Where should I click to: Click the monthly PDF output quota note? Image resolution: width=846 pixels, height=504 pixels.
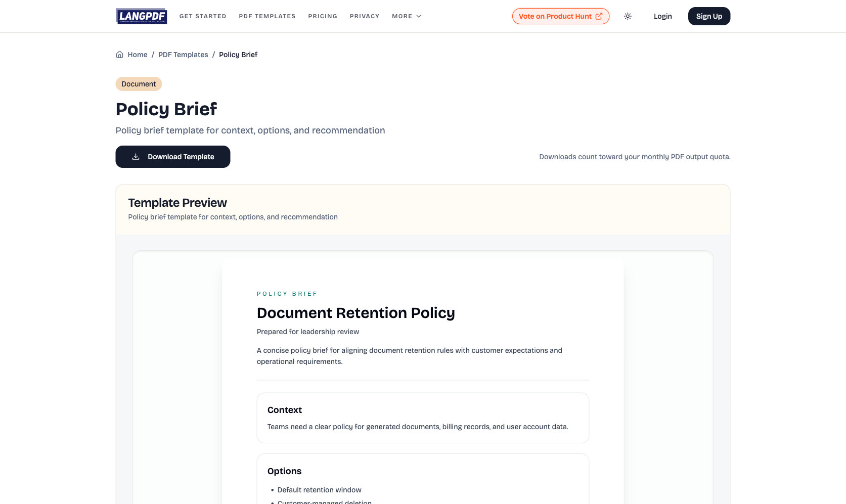click(635, 157)
